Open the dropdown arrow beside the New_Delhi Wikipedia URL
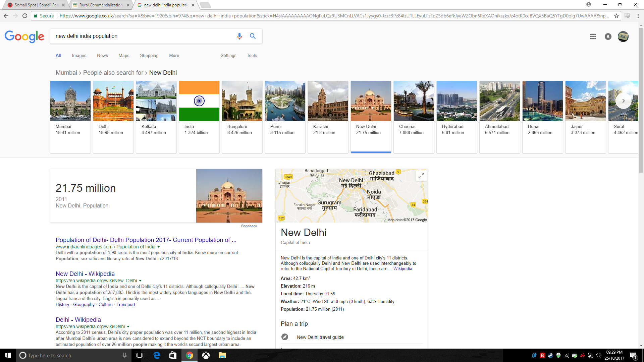Screen dimensions: 644x362 coord(140,281)
